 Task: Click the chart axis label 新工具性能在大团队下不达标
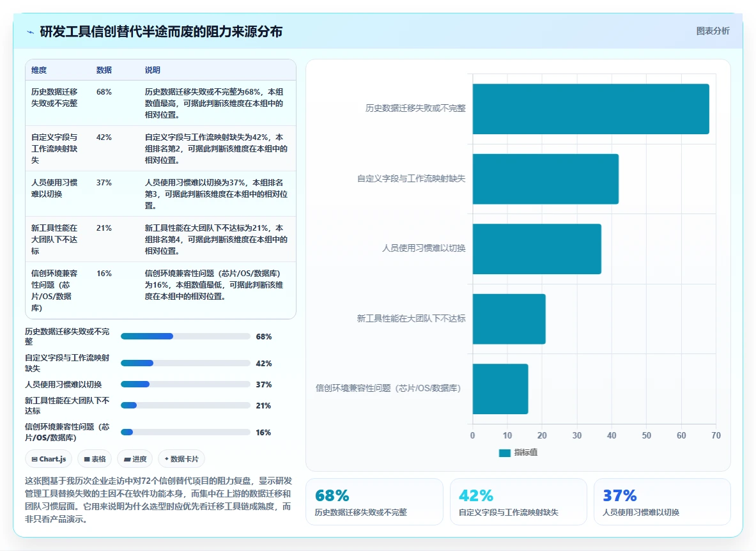pyautogui.click(x=412, y=318)
